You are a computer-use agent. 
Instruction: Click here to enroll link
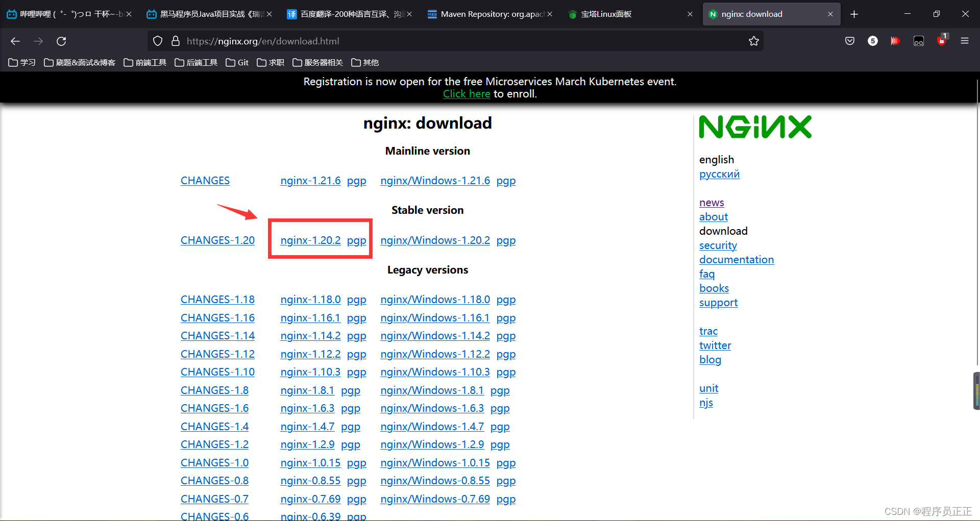(467, 94)
